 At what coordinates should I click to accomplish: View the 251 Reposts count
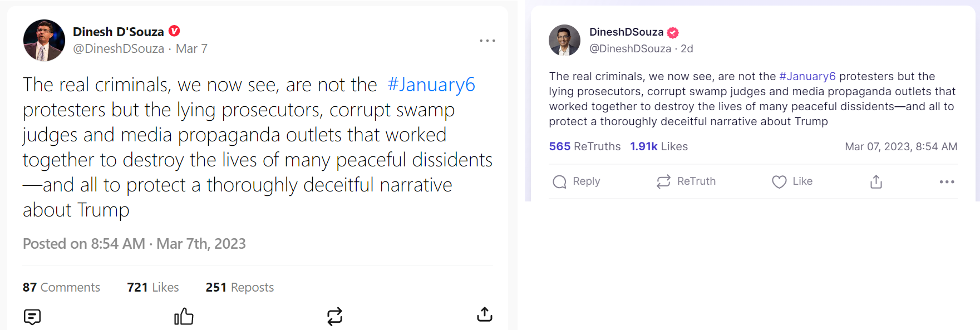tap(240, 287)
